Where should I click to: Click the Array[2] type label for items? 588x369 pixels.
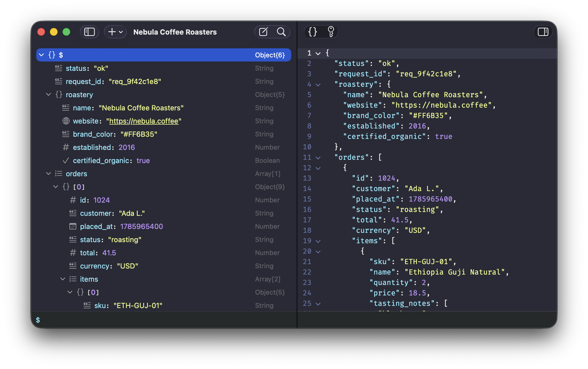coord(268,279)
